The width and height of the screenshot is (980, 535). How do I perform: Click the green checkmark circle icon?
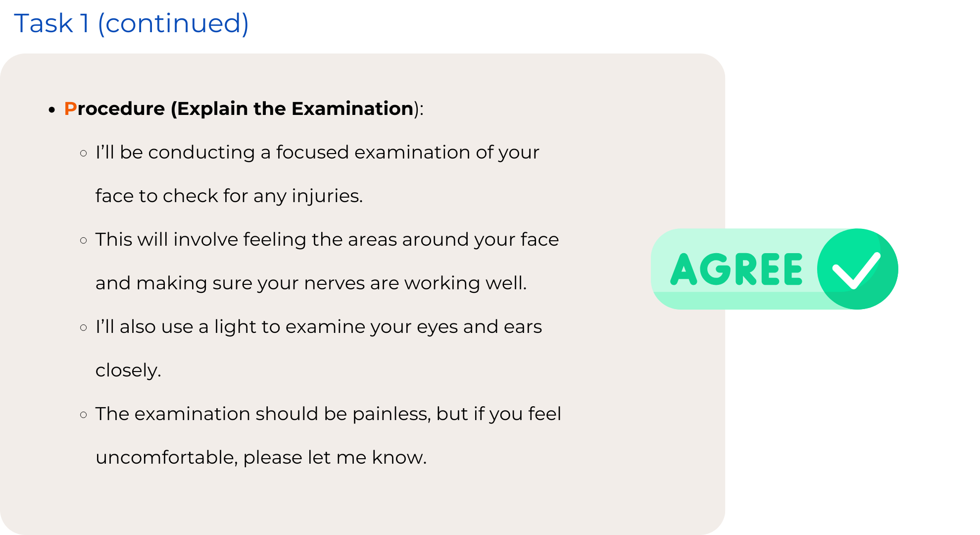coord(857,269)
